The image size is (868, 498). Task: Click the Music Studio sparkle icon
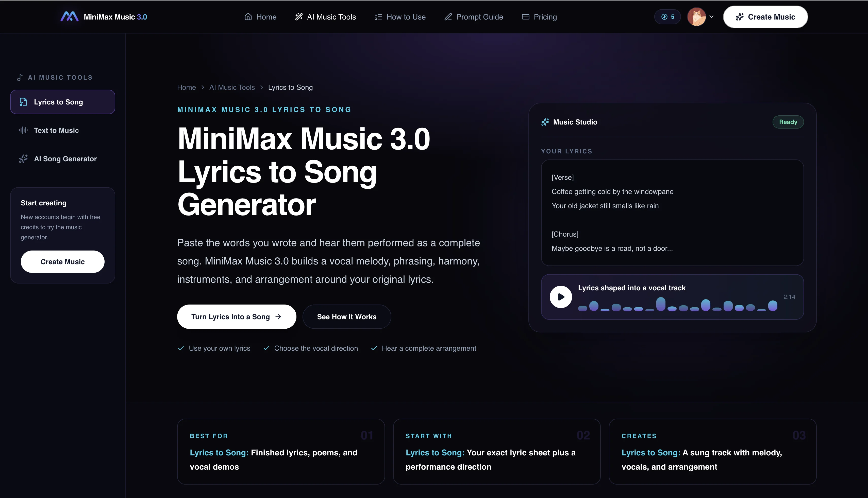click(x=545, y=122)
